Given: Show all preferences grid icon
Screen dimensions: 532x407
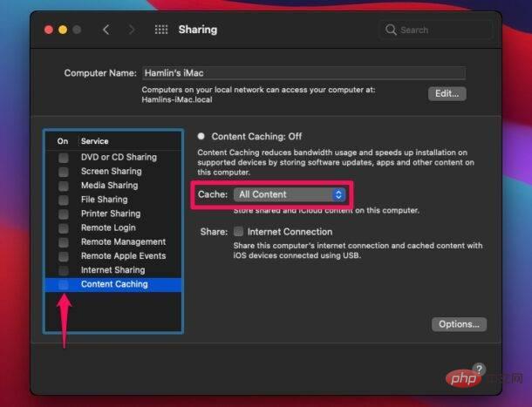Looking at the screenshot, I should (x=161, y=30).
